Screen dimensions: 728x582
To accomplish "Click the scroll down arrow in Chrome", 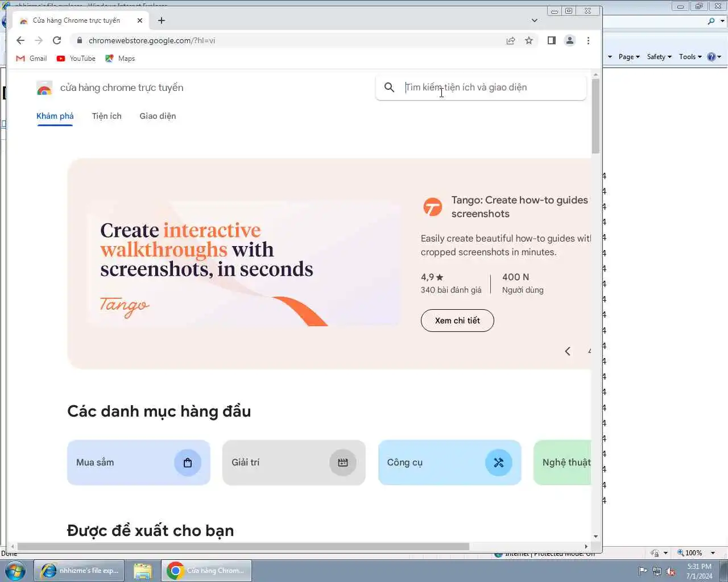I will pos(595,537).
